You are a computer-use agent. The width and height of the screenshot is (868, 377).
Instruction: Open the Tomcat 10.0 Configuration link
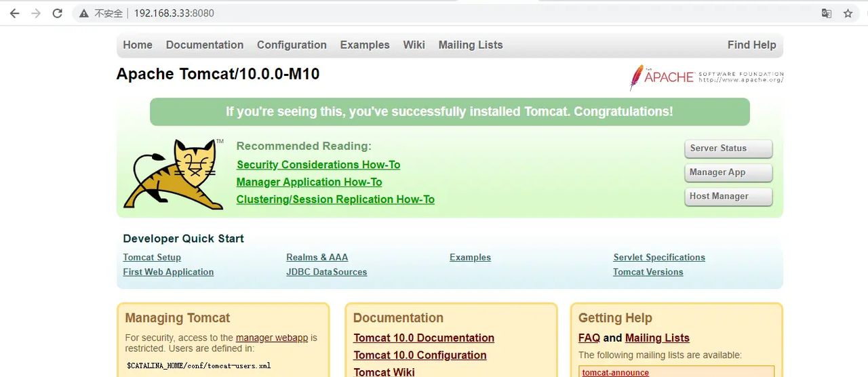pos(420,355)
